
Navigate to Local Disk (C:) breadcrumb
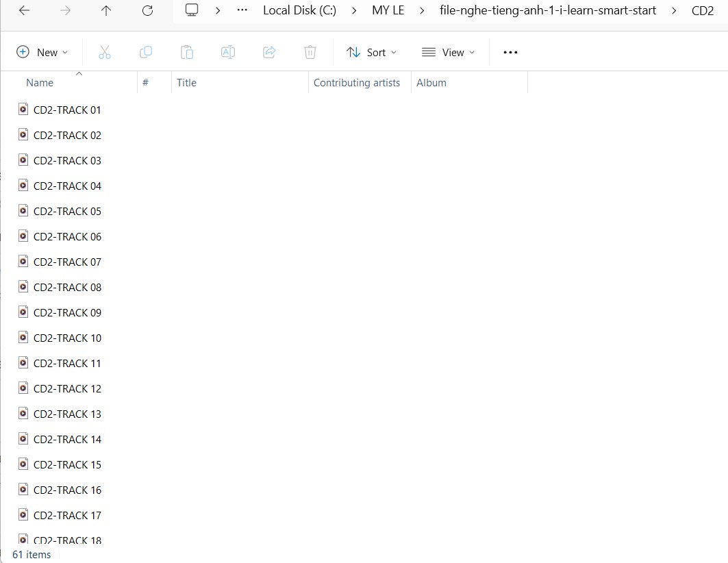click(299, 10)
